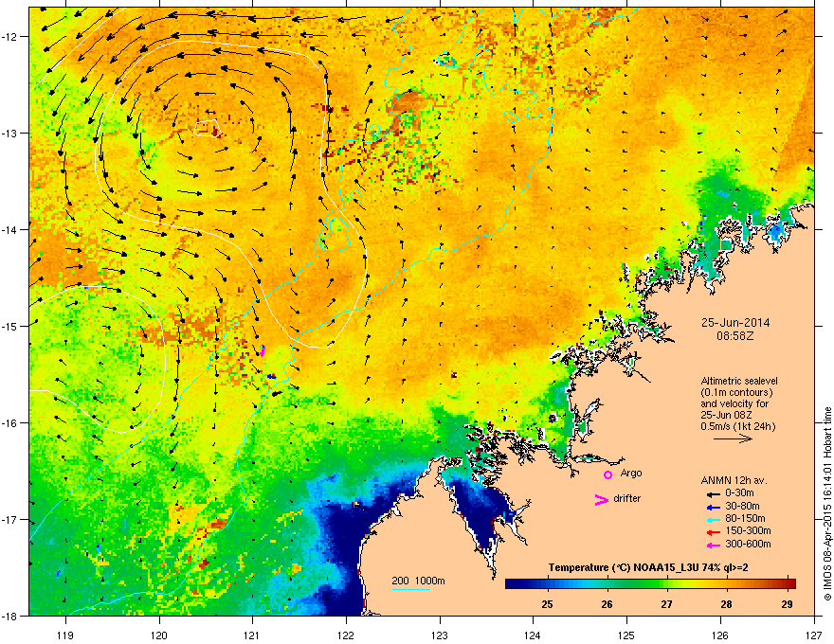Click the latitude axis label -13

[x=10, y=133]
